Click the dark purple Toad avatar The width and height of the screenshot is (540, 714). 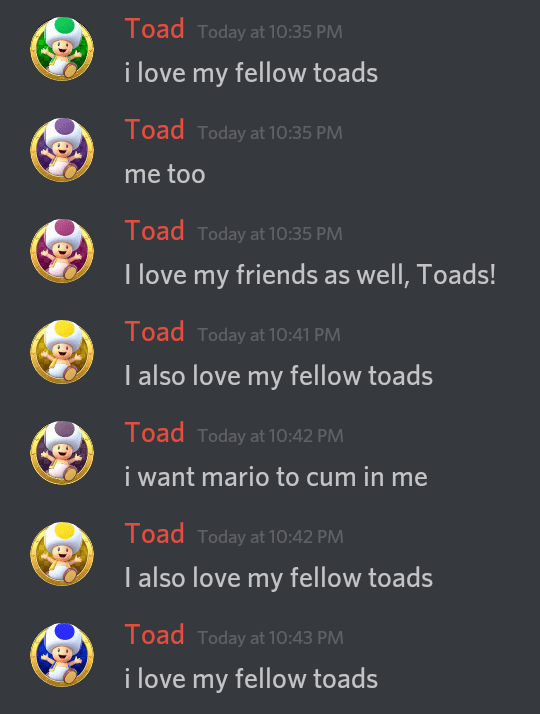62,453
